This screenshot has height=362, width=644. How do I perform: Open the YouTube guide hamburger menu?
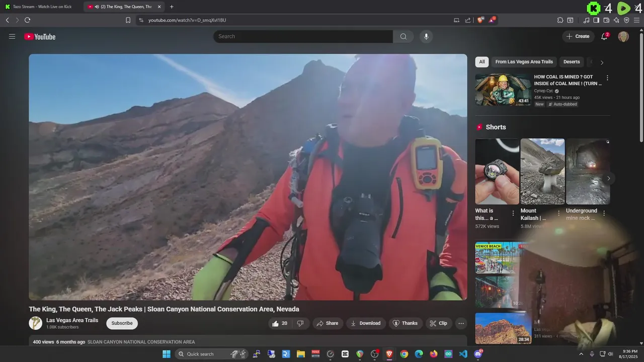tap(12, 36)
